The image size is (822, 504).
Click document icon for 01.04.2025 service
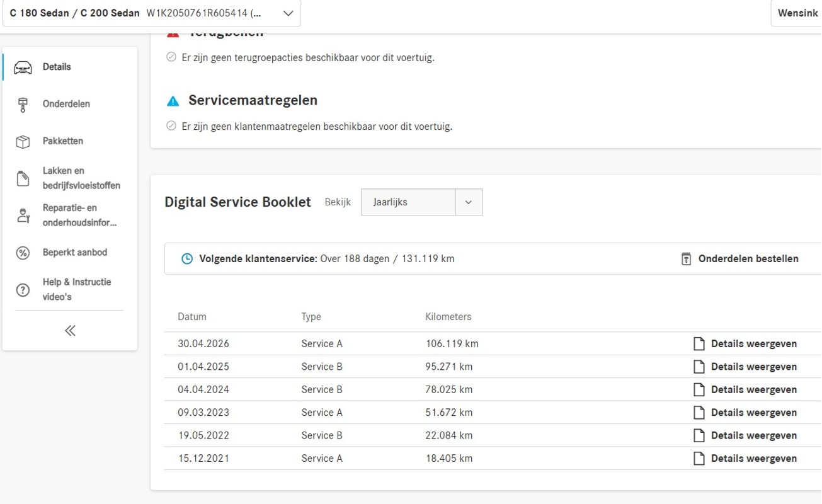point(699,367)
